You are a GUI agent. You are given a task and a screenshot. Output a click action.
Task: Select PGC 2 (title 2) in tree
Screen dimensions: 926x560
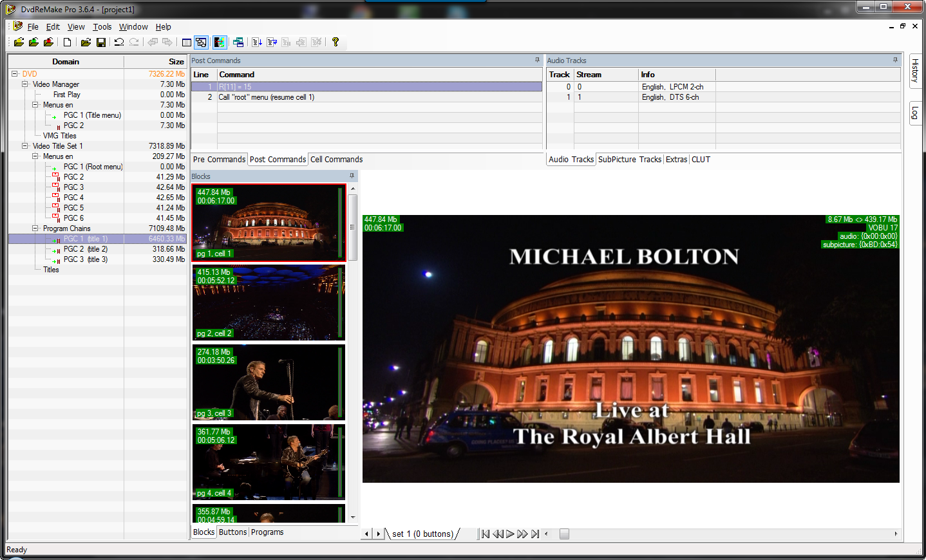click(x=85, y=249)
